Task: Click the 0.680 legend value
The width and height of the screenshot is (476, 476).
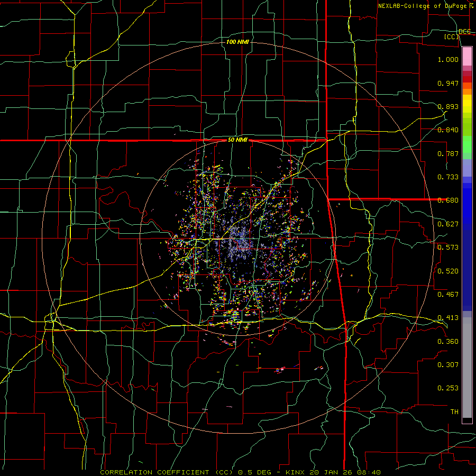Action: coord(448,200)
